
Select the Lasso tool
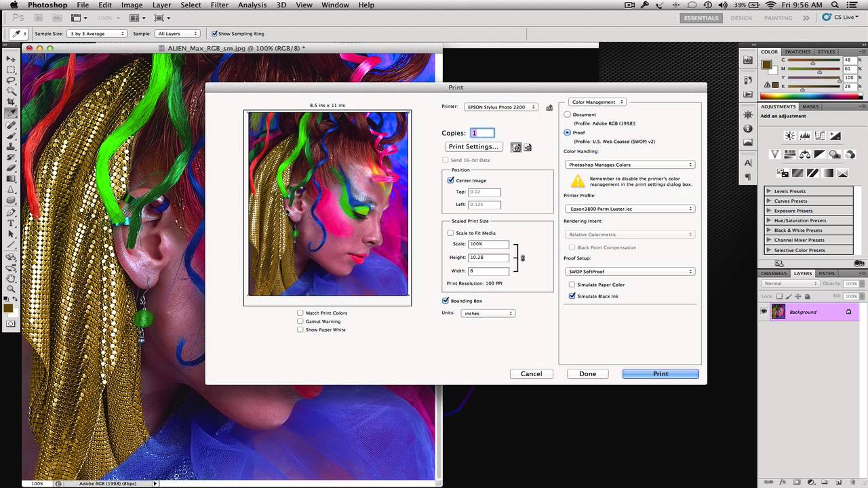11,80
